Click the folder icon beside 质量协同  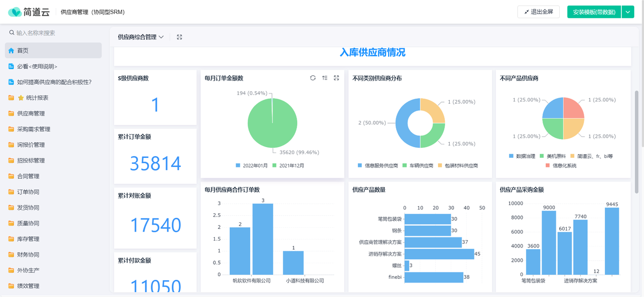(x=11, y=223)
